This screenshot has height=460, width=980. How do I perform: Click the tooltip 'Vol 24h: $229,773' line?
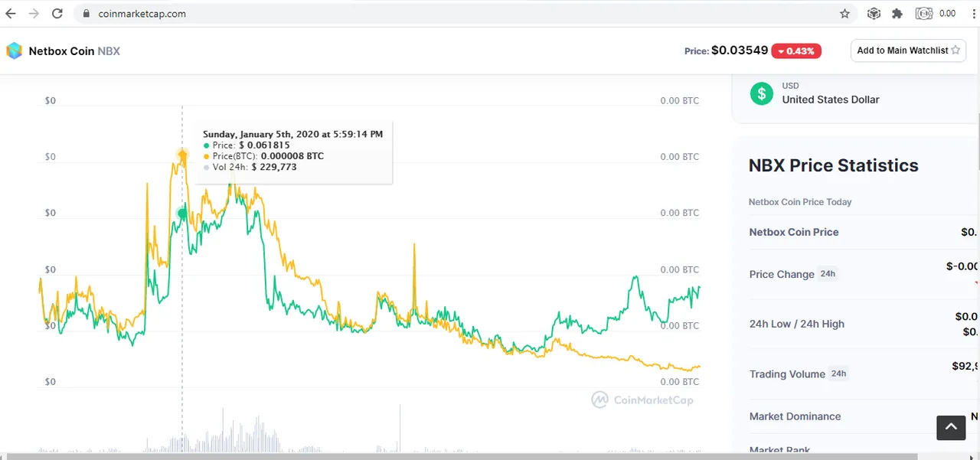(250, 167)
